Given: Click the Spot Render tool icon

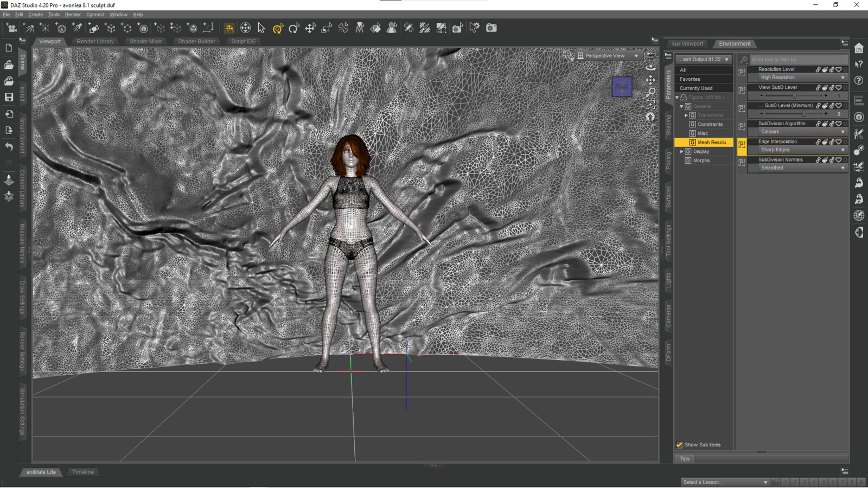Looking at the screenshot, I should tap(458, 28).
